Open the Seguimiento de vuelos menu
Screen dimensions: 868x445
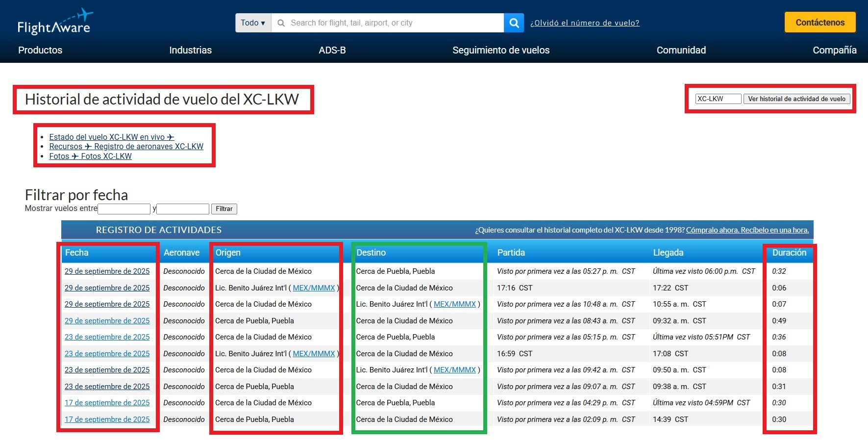tap(501, 50)
